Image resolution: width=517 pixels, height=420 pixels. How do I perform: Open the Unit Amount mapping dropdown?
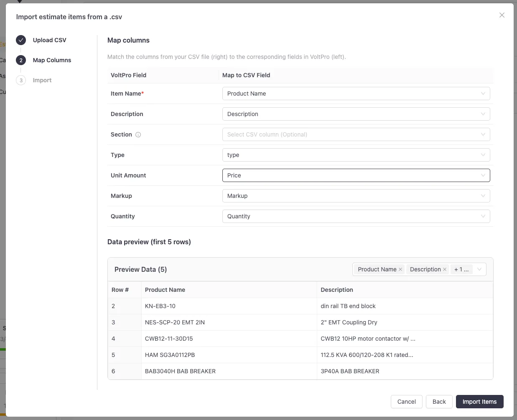pyautogui.click(x=356, y=175)
